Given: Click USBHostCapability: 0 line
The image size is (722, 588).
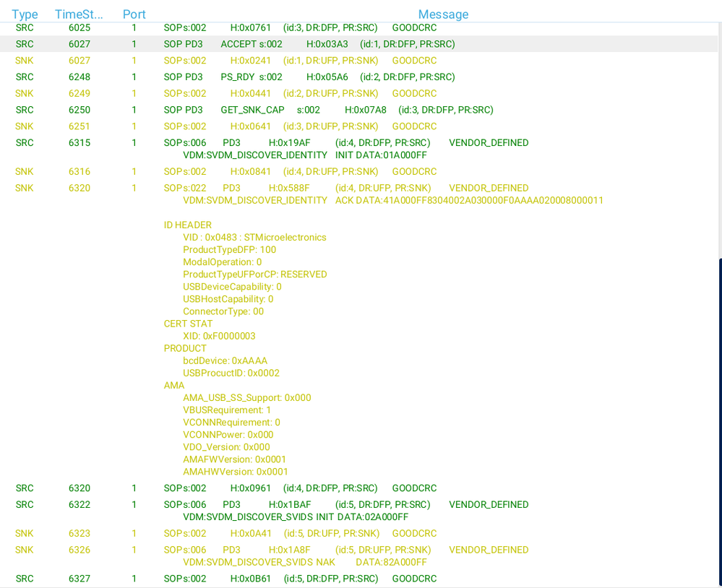Looking at the screenshot, I should click(228, 299).
